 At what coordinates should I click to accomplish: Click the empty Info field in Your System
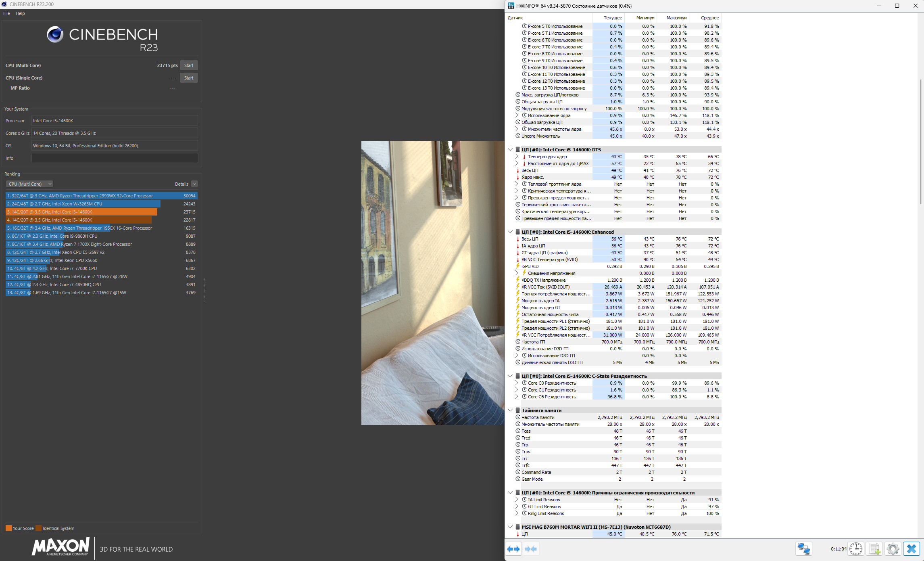pyautogui.click(x=115, y=158)
